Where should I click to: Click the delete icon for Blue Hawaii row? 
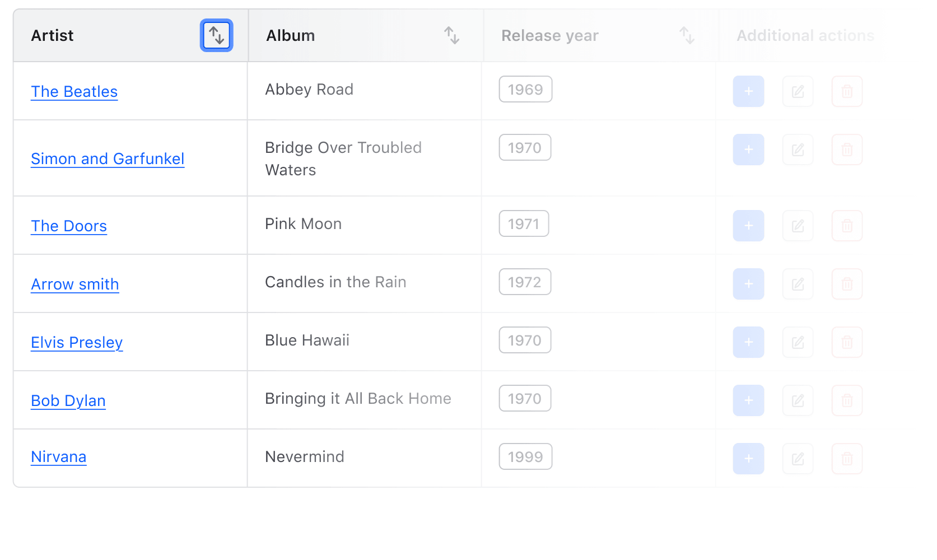pyautogui.click(x=847, y=342)
